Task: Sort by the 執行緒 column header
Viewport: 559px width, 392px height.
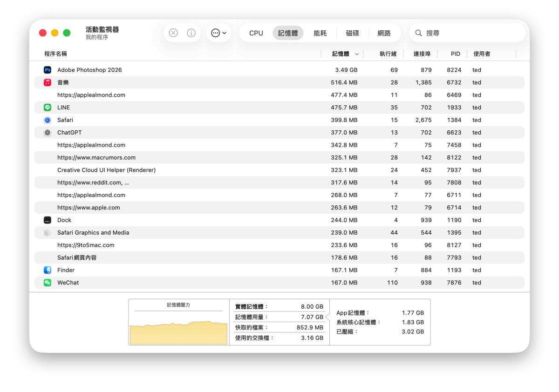Action: click(x=388, y=54)
